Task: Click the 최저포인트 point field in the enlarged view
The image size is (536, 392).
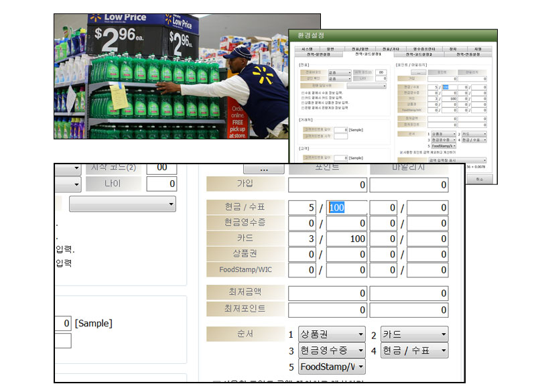Action: tap(328, 310)
